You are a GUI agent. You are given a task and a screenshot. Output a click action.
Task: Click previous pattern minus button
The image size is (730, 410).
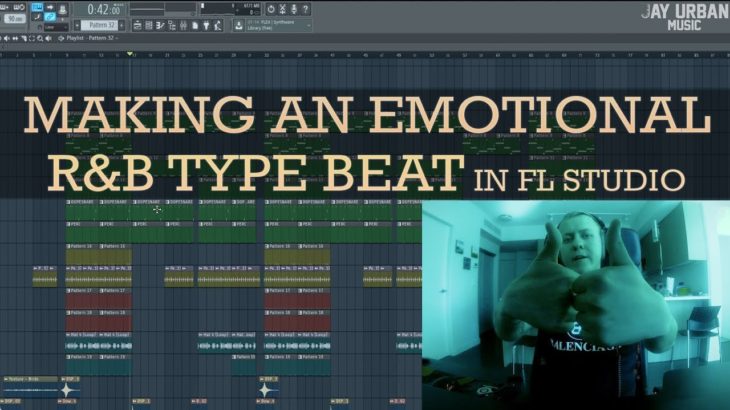[x=77, y=25]
